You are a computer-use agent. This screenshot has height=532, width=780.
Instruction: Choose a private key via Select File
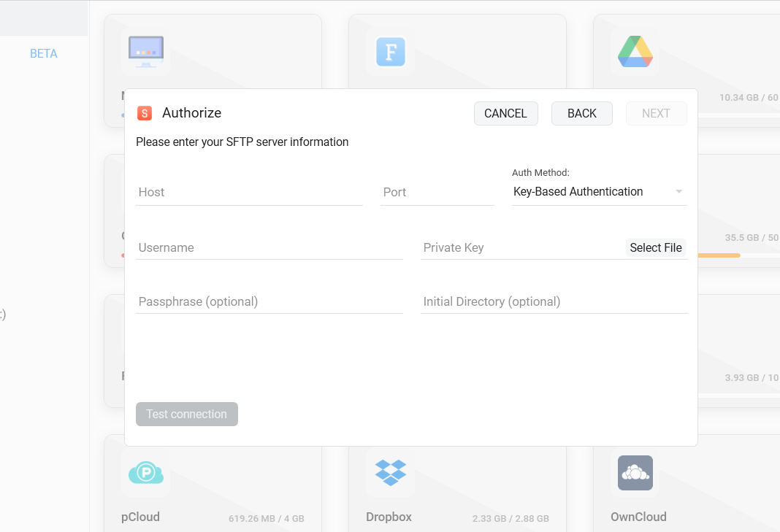coord(655,247)
